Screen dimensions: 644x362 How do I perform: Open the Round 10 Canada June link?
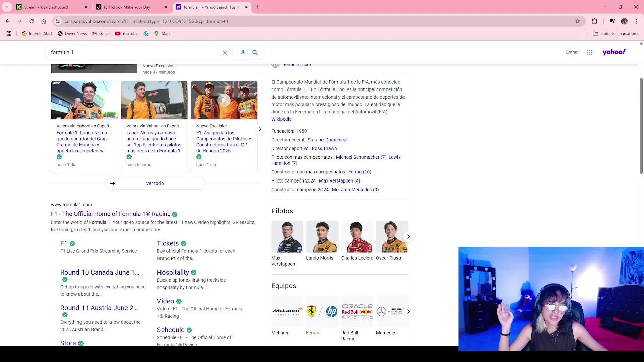pos(100,272)
